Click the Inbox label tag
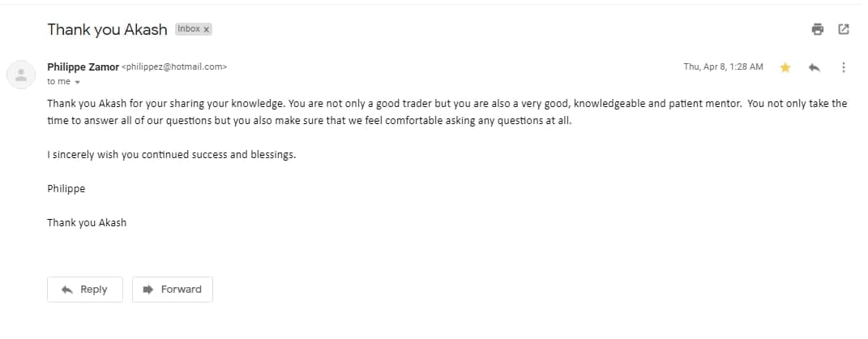The image size is (868, 339). [x=189, y=29]
